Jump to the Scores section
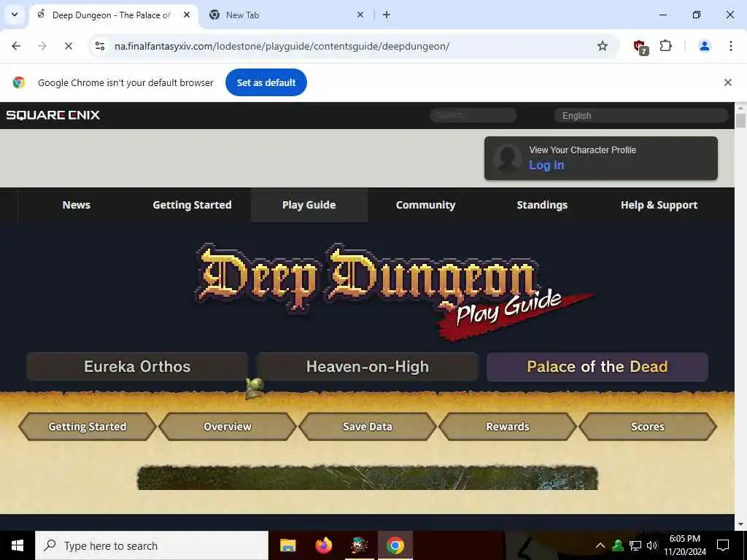 pyautogui.click(x=648, y=426)
